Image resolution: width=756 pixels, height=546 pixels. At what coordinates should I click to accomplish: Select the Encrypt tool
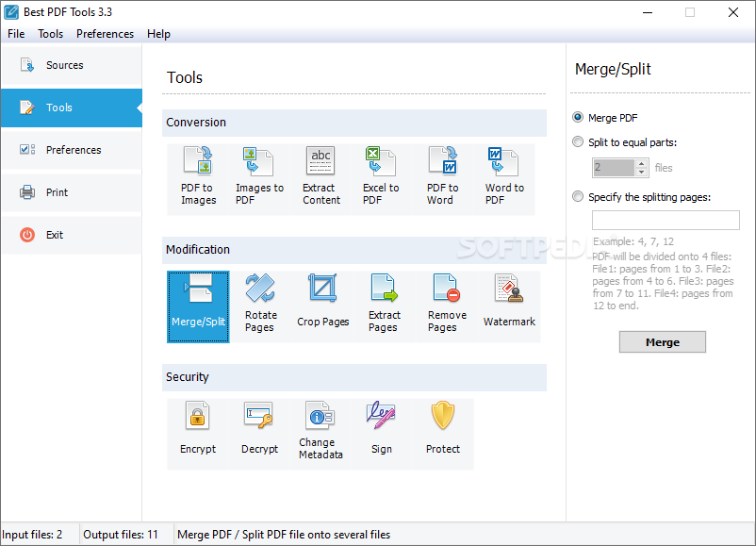[x=198, y=434]
